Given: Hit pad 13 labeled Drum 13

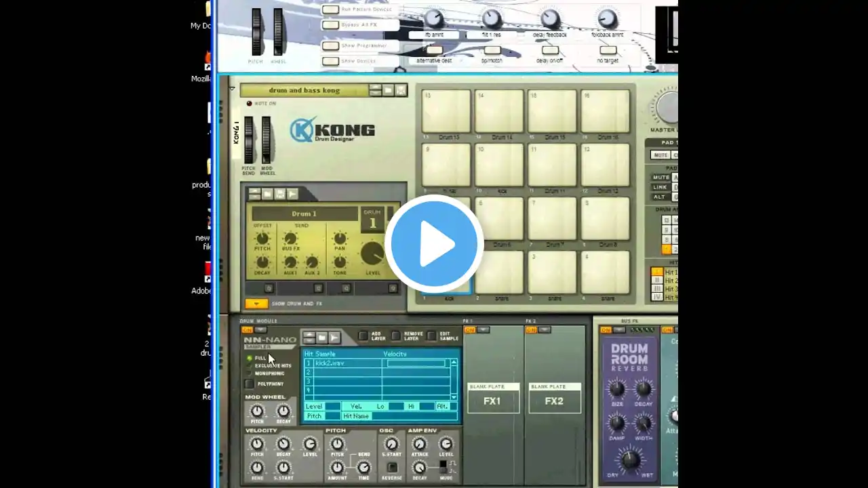Looking at the screenshot, I should [x=446, y=111].
